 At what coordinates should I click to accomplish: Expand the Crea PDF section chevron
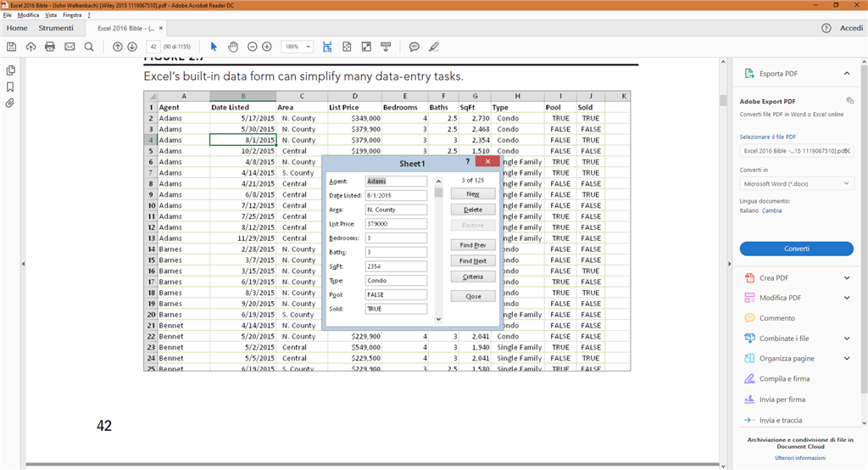pyautogui.click(x=847, y=277)
